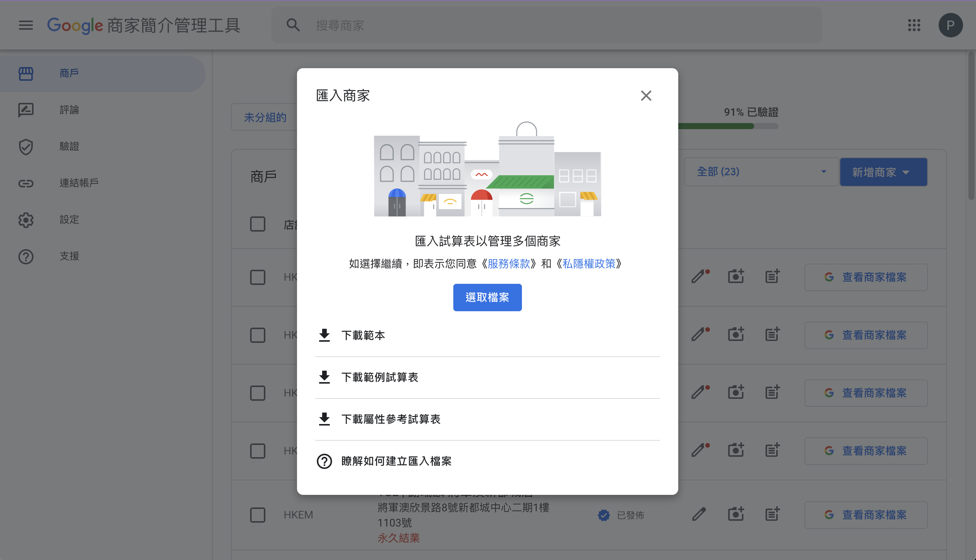Open the 私隱權政策 link
The width and height of the screenshot is (976, 560).
pos(589,264)
